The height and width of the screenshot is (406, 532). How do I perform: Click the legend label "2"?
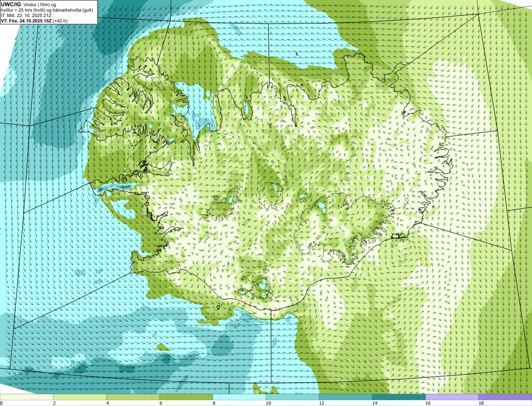pos(54,403)
